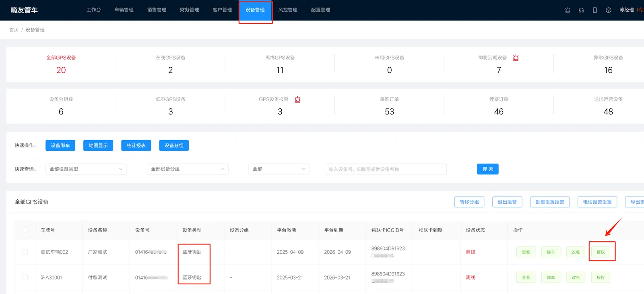Navigate to 配置管理 menu
Image resolution: width=644 pixels, height=294 pixels.
(x=320, y=10)
